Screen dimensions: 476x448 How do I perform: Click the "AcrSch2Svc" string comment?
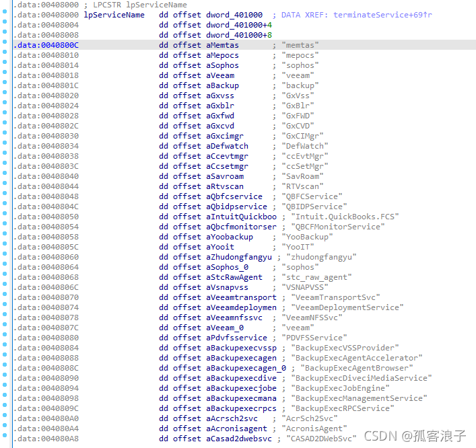(310, 418)
